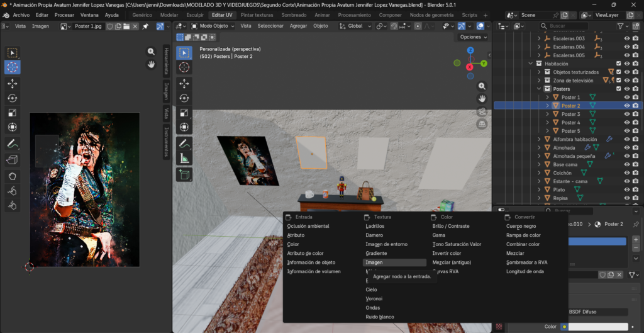Activate Move tool in 3D viewport toolbar
The width and height of the screenshot is (644, 333).
(x=184, y=84)
